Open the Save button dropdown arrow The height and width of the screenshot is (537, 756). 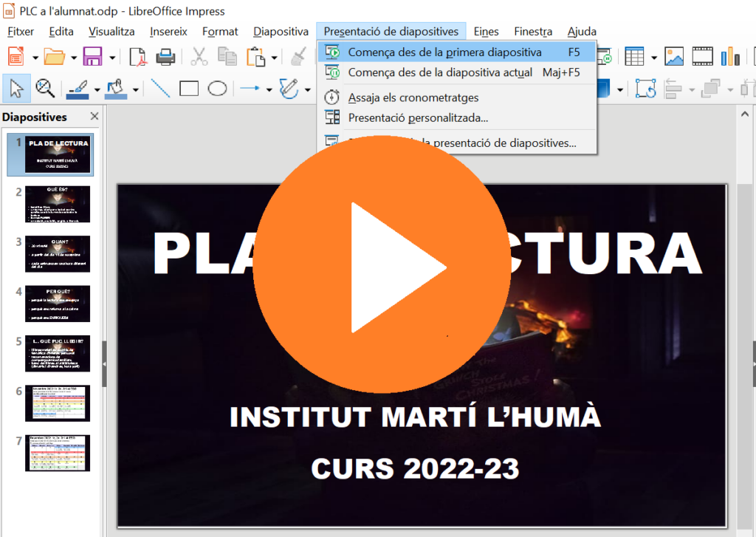click(112, 58)
